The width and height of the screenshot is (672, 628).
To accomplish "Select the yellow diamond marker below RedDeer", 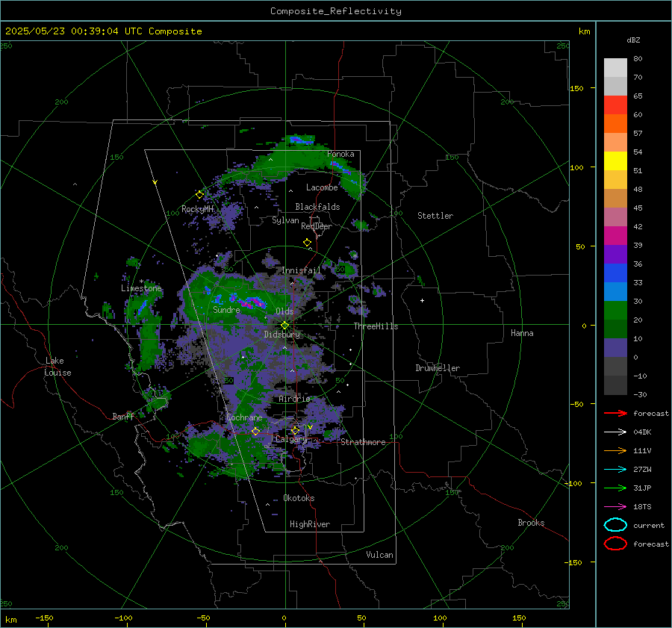I will (307, 243).
